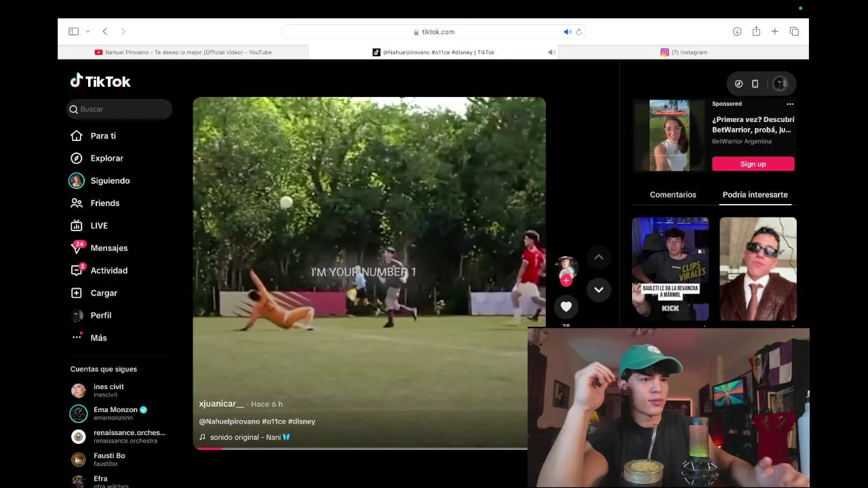The image size is (868, 488).
Task: Focus the Buscar search field
Action: click(119, 109)
